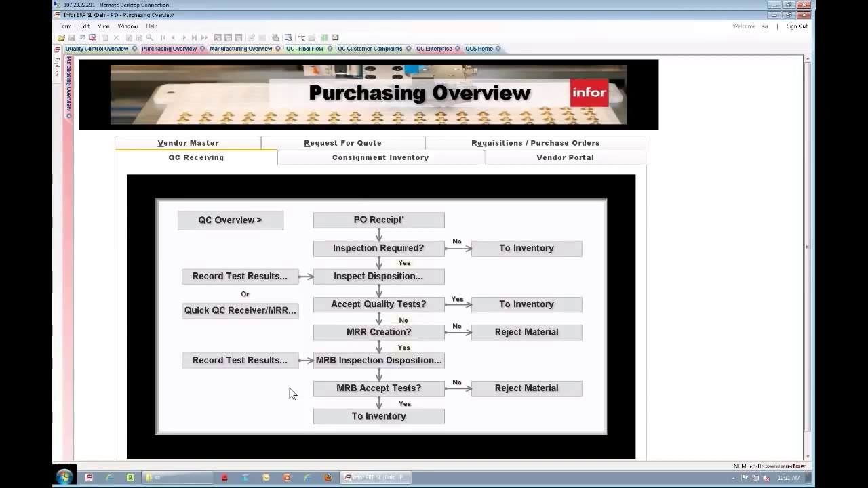Click Record Test Results beside MRB Inspection
The width and height of the screenshot is (868, 488).
coord(240,360)
